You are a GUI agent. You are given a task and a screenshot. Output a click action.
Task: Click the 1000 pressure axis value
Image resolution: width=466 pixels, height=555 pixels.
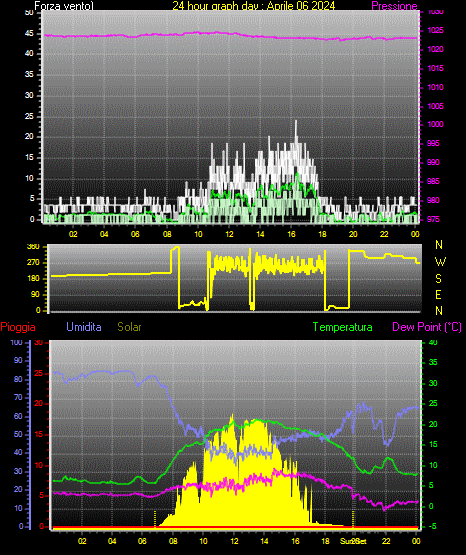click(x=435, y=125)
